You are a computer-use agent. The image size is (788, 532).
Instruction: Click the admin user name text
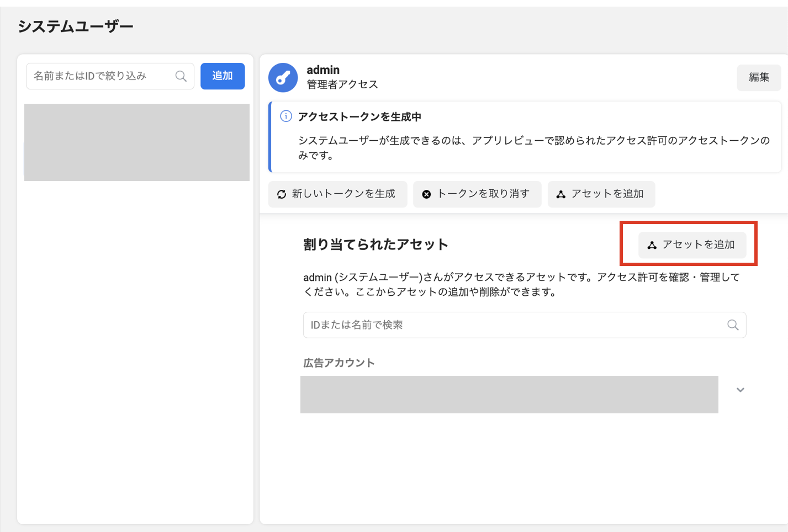click(x=323, y=70)
